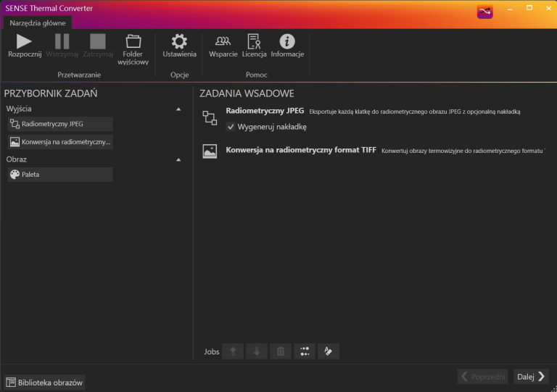Click the dots icon in Jobs toolbar
557x392 pixels.
[305, 351]
